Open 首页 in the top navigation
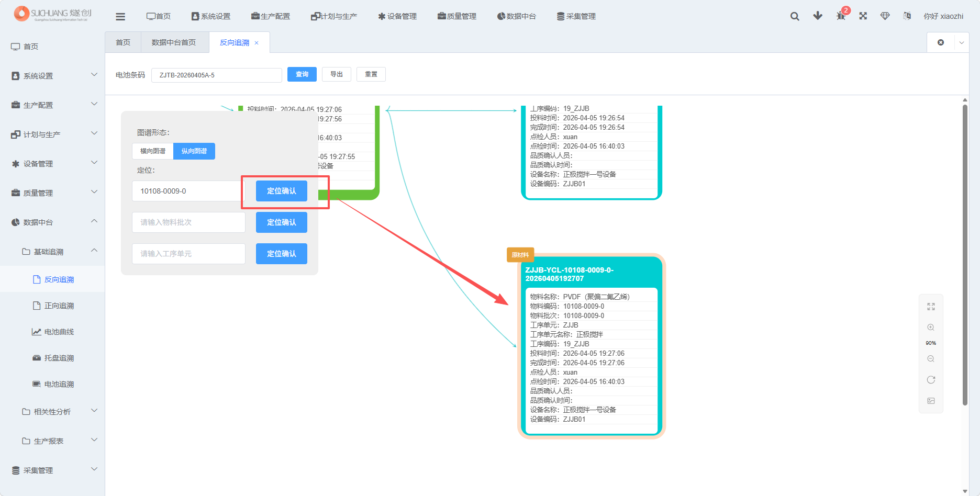The width and height of the screenshot is (980, 496). (x=159, y=16)
